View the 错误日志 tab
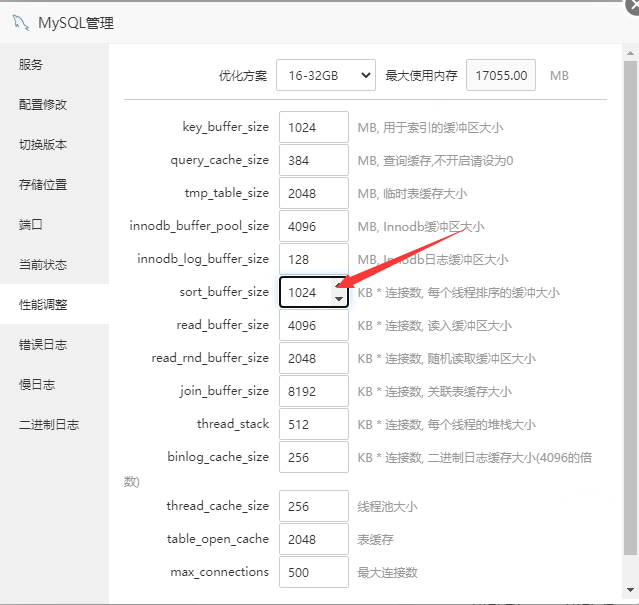The width and height of the screenshot is (639, 605). point(43,345)
